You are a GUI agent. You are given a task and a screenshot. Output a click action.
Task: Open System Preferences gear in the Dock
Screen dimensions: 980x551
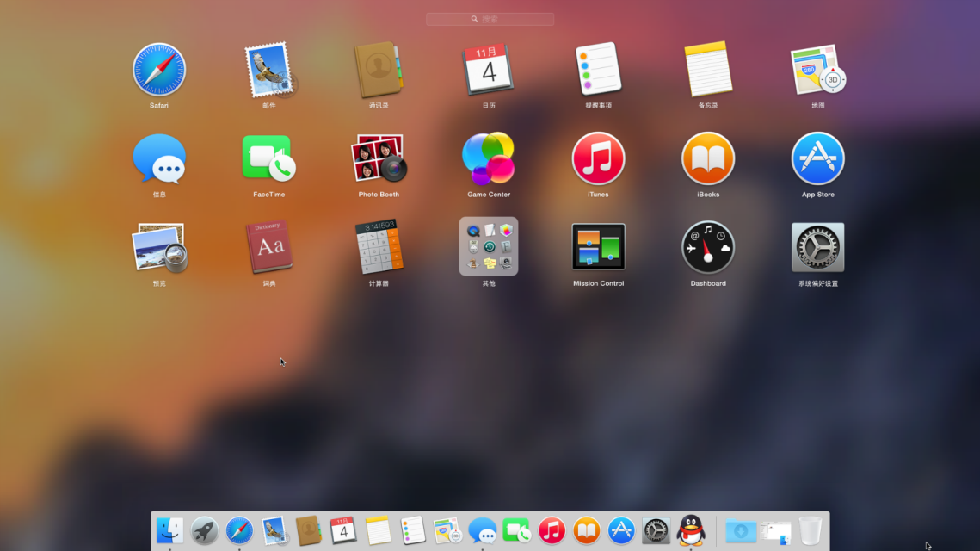[x=656, y=531]
